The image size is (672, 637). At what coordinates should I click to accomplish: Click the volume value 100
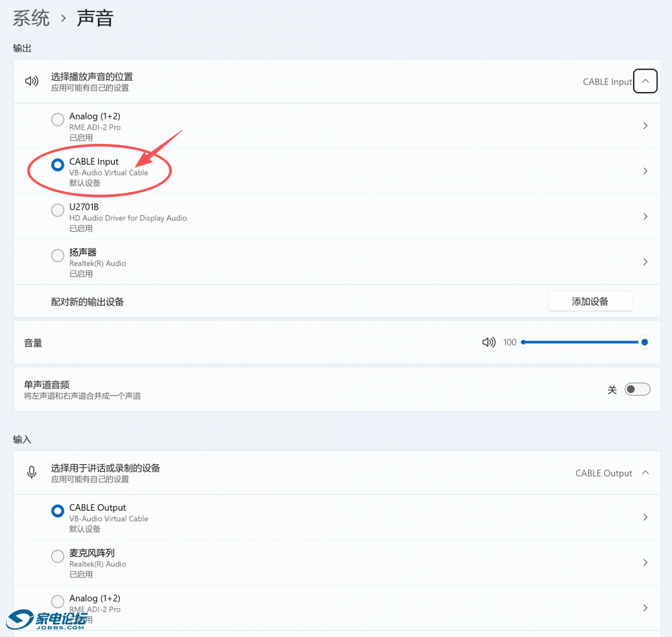[509, 342]
